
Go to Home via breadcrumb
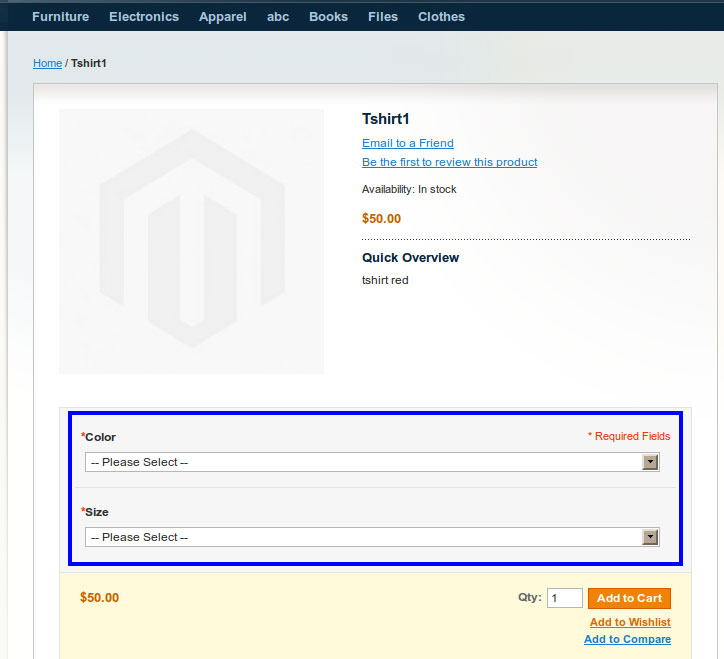point(47,63)
